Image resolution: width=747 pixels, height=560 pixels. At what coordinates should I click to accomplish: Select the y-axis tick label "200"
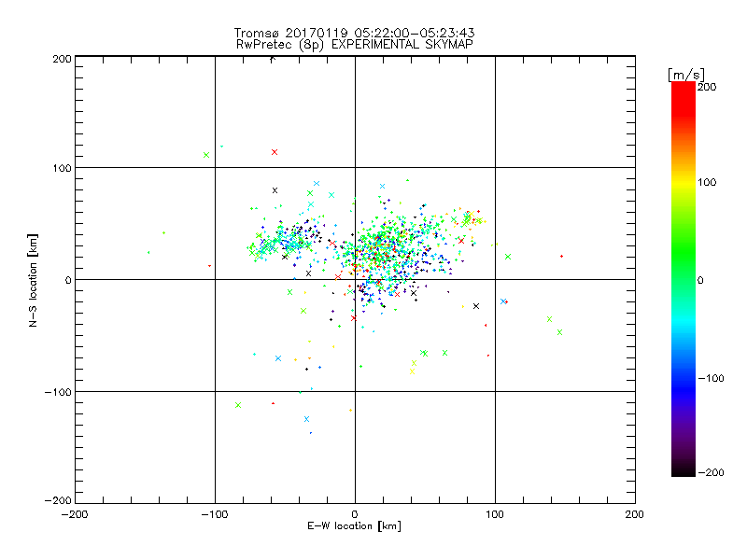[x=62, y=59]
